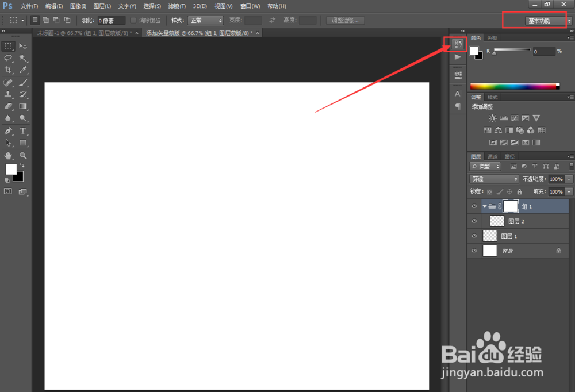Open the History panel icon
575x392 pixels.
458,44
